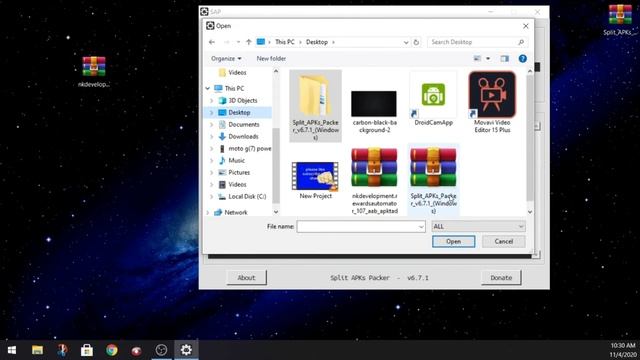Select Pictures in the navigation pane
Image resolution: width=640 pixels, height=360 pixels.
coord(239,172)
